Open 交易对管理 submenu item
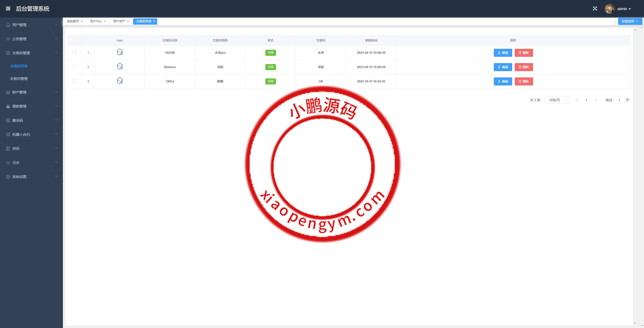Viewport: 644px width, 328px height. coord(19,79)
